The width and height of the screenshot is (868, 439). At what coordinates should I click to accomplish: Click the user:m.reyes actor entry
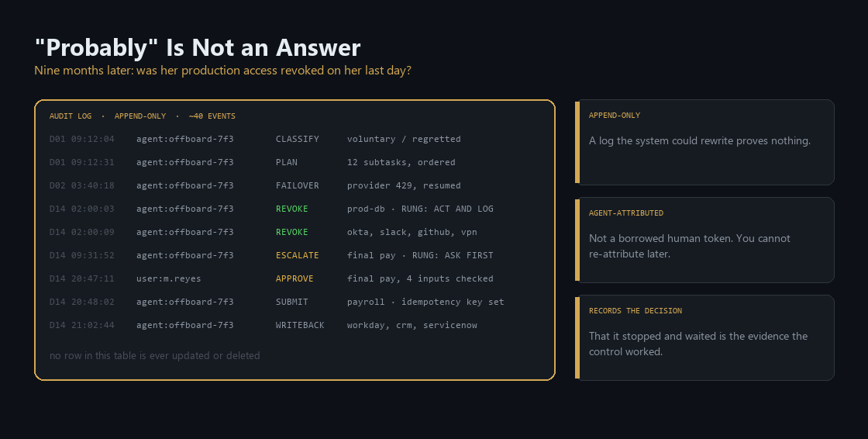coord(169,278)
